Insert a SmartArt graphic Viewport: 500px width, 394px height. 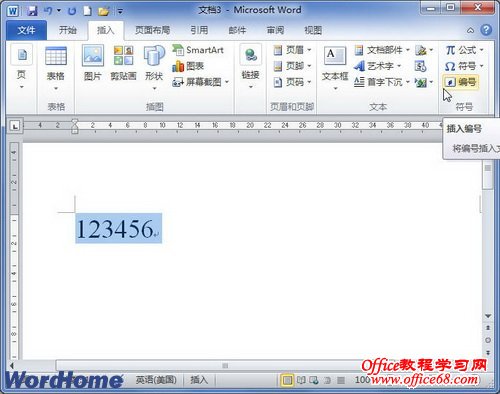[x=198, y=50]
